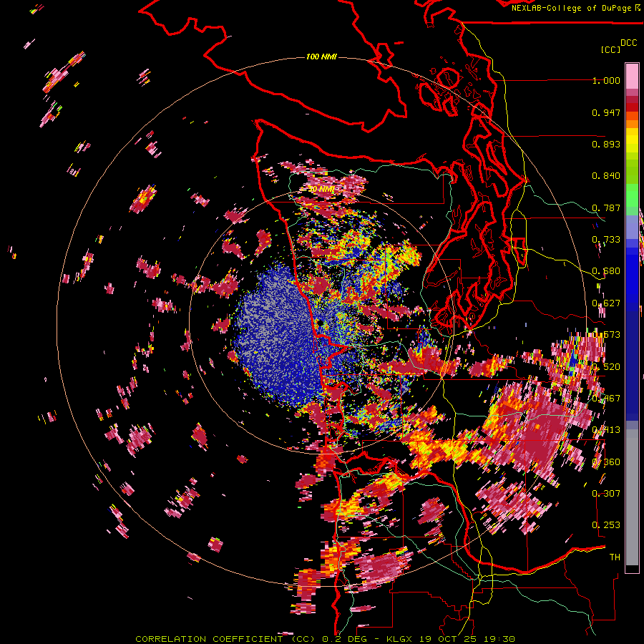Click the 0.627 scale value
This screenshot has height=644, width=644.
tap(606, 303)
